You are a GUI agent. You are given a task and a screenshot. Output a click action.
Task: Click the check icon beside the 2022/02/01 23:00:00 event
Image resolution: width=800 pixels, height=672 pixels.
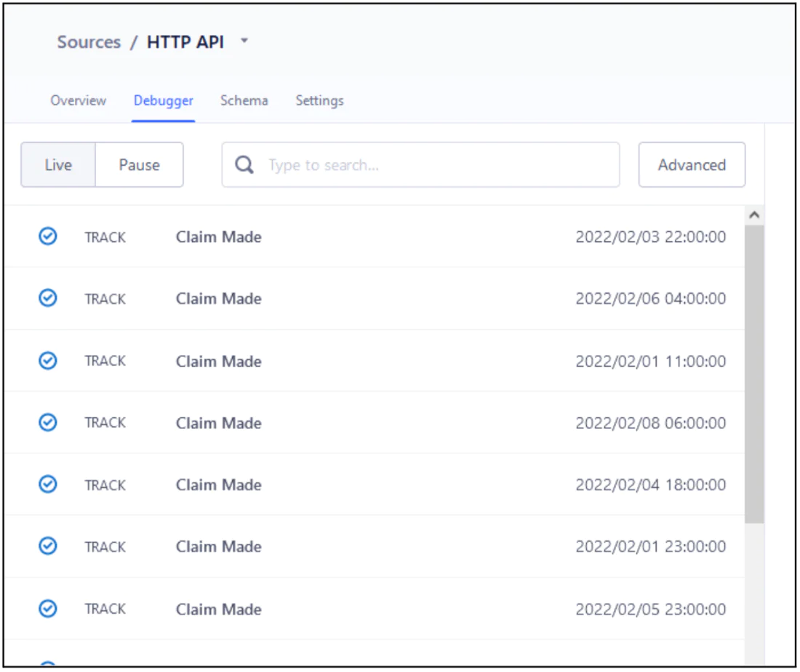pos(48,546)
